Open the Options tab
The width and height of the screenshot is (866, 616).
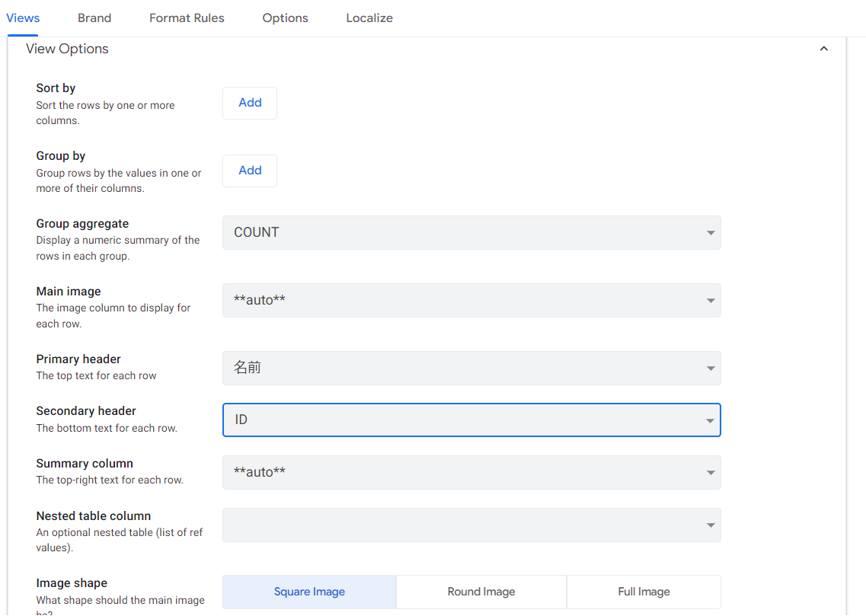pos(285,18)
